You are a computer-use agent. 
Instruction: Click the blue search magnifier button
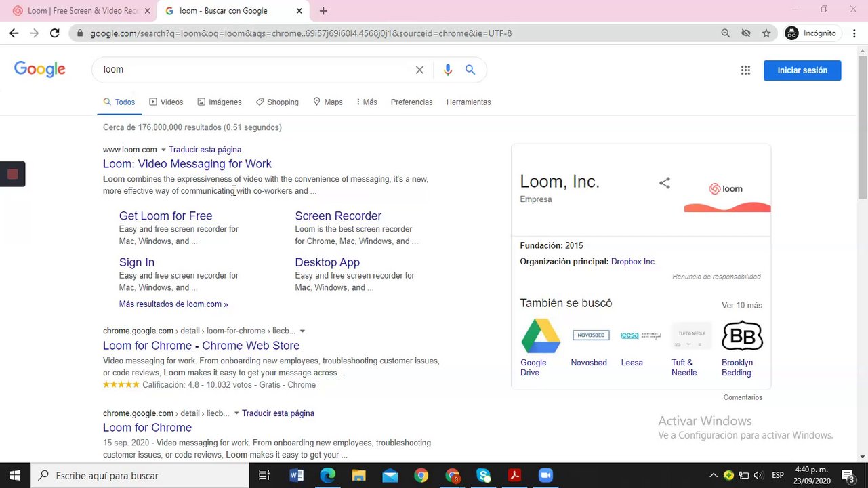click(x=470, y=70)
